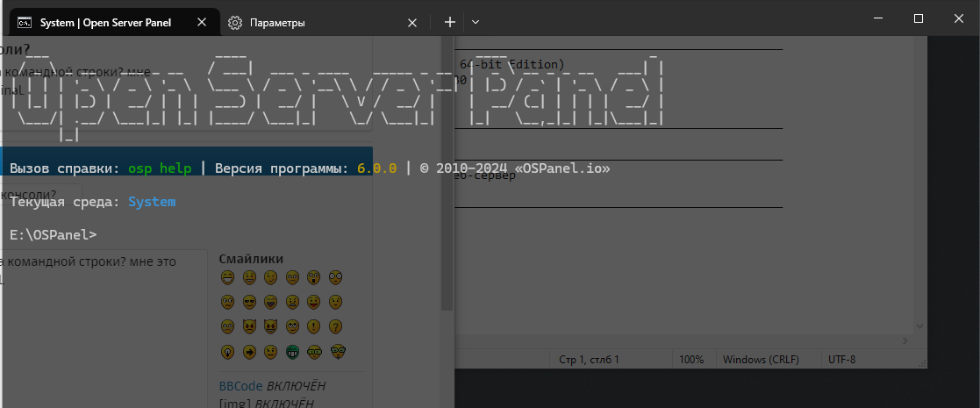
Task: Open the BBCode link on forum page
Action: pyautogui.click(x=240, y=386)
